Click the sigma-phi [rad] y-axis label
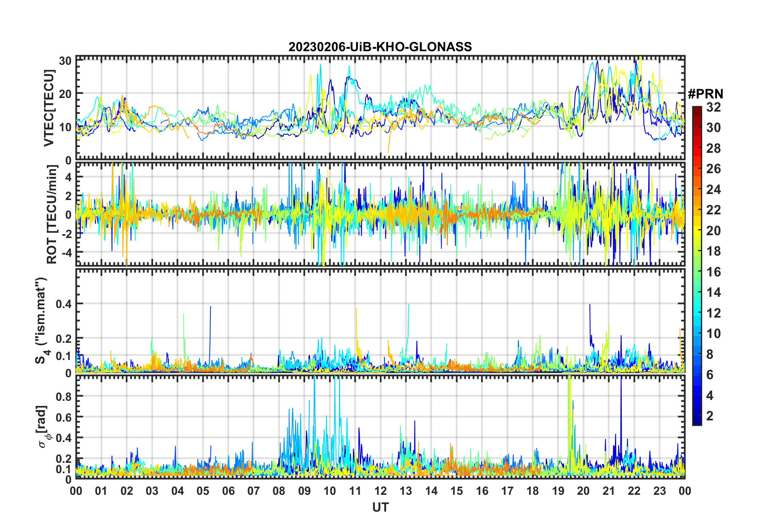Screen dimensions: 761x532 [42, 426]
